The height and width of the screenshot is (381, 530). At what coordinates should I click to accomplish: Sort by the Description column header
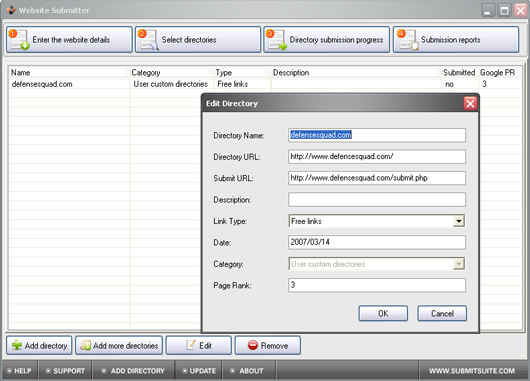(x=356, y=72)
